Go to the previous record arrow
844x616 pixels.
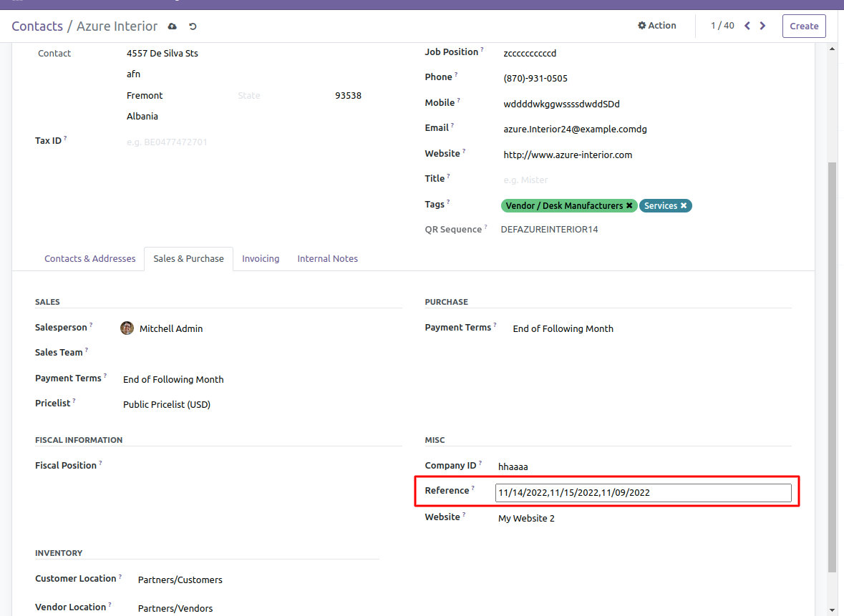point(747,26)
